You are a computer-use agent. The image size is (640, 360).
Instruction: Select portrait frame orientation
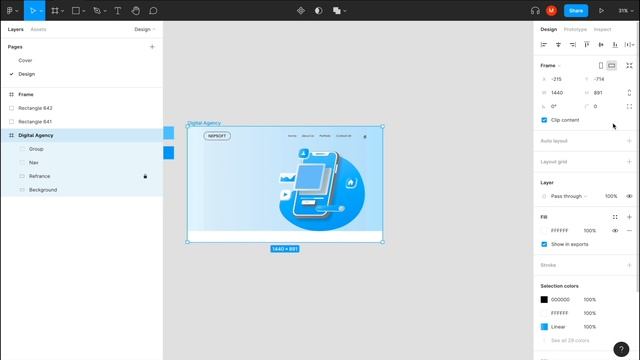pos(601,65)
